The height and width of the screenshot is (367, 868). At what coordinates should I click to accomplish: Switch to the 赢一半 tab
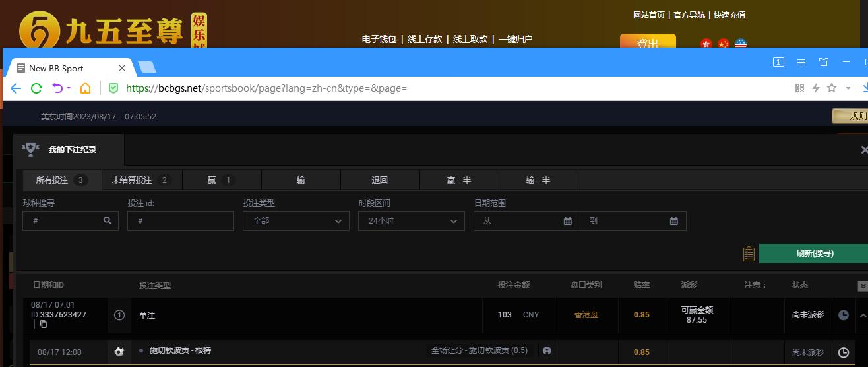tap(459, 180)
